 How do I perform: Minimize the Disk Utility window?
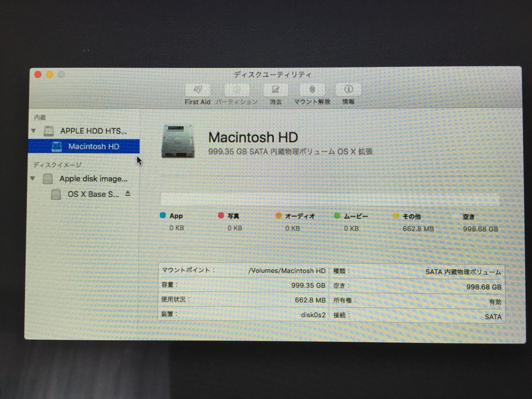[x=50, y=74]
